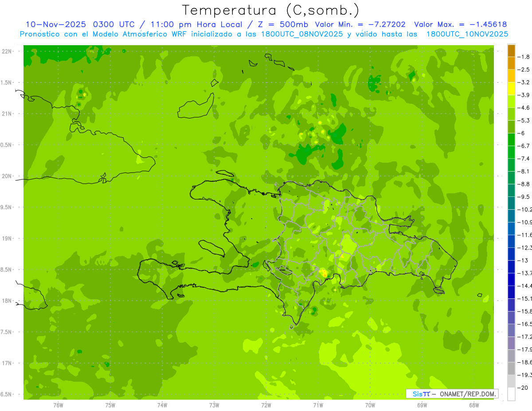Screen dimensions: 532x411
Task: Click the '6.5N' latitude label
Action: pyautogui.click(x=6, y=394)
